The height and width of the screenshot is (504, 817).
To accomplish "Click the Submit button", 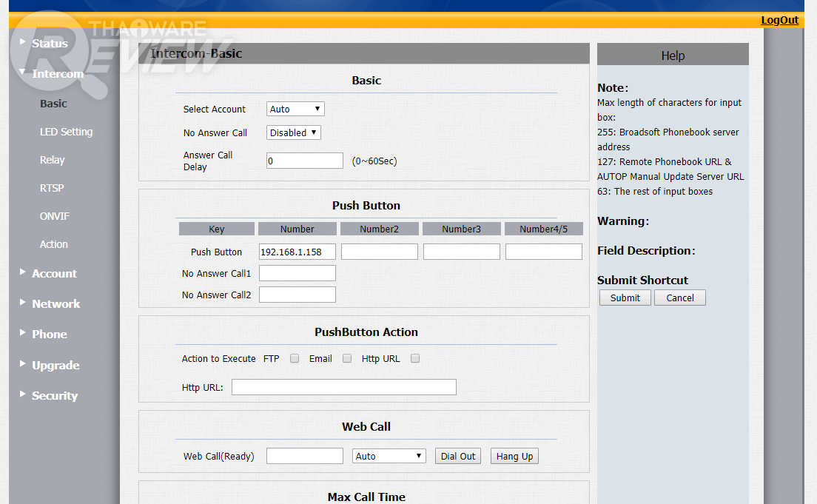I will (x=625, y=298).
